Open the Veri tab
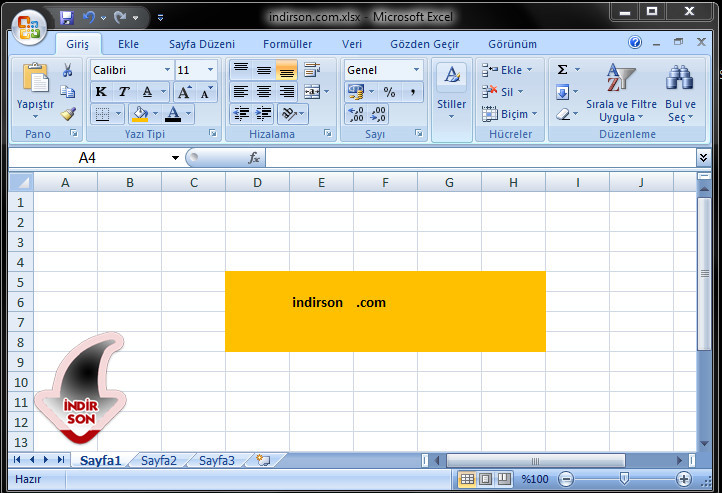The height and width of the screenshot is (493, 722). (x=352, y=44)
